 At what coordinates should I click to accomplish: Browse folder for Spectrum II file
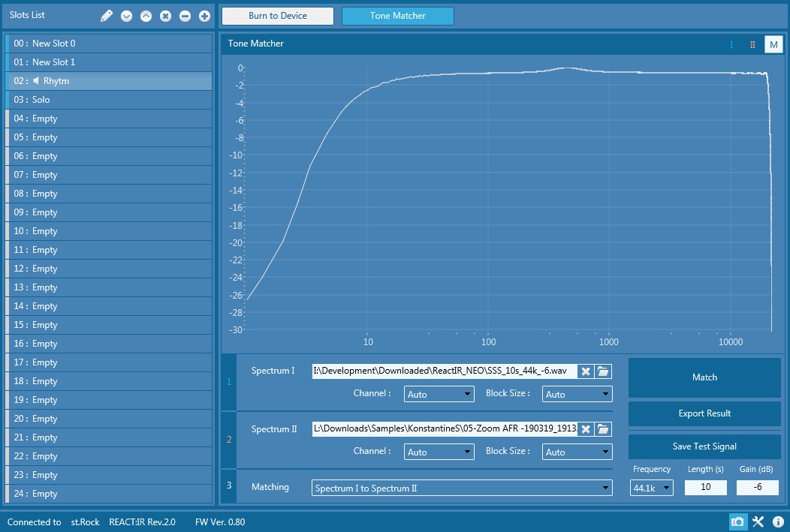pyautogui.click(x=603, y=429)
